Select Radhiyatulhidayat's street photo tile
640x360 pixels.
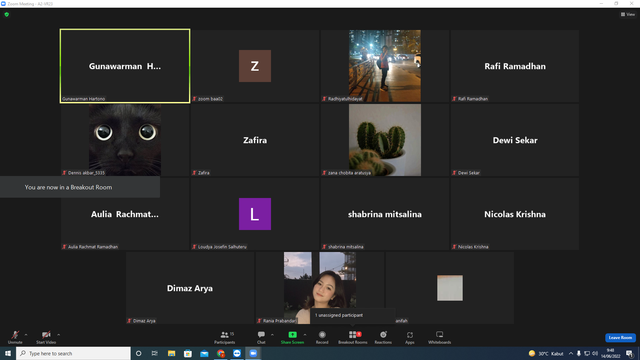(x=384, y=66)
